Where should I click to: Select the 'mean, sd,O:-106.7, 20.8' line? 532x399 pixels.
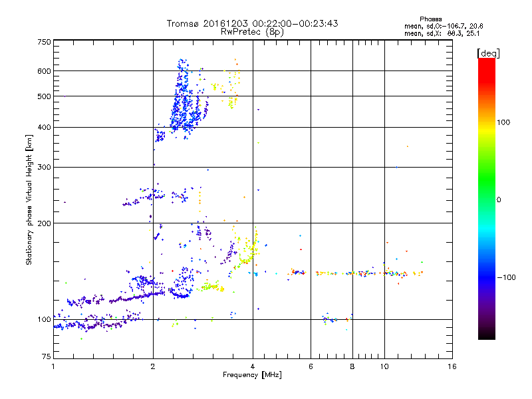pyautogui.click(x=444, y=26)
